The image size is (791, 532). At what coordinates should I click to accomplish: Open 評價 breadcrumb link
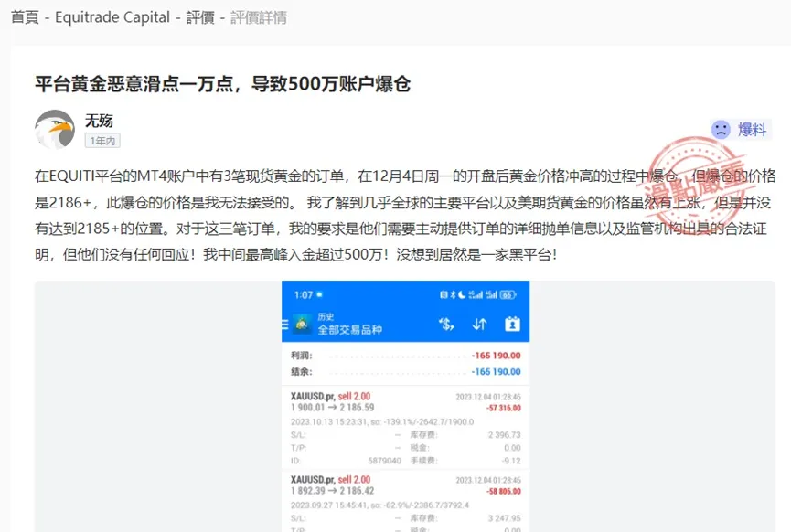point(200,17)
